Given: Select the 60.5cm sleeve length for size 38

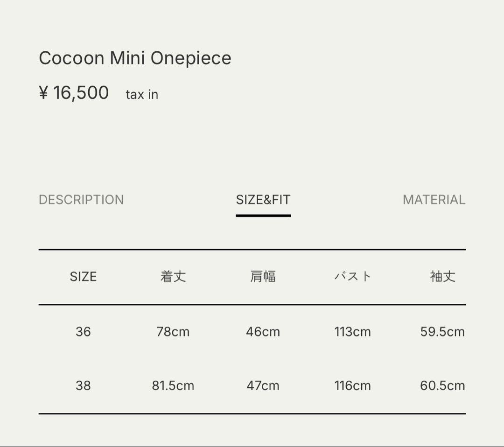Looking at the screenshot, I should tap(442, 385).
